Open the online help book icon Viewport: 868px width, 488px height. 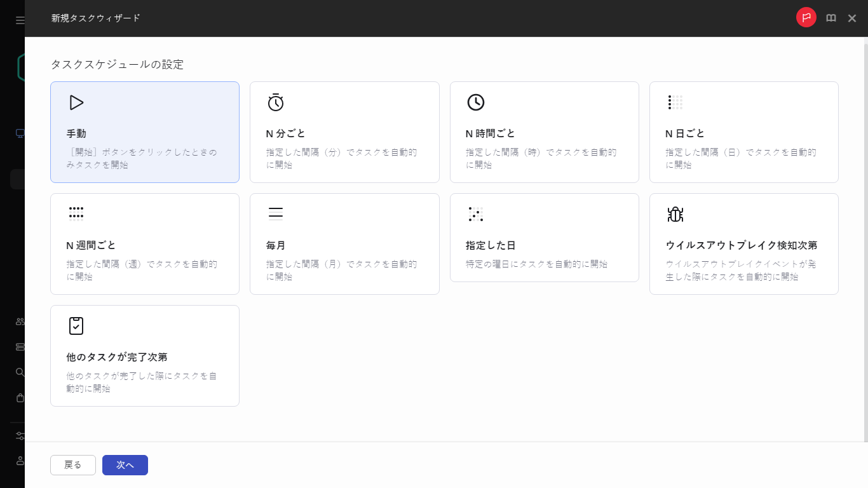tap(831, 18)
